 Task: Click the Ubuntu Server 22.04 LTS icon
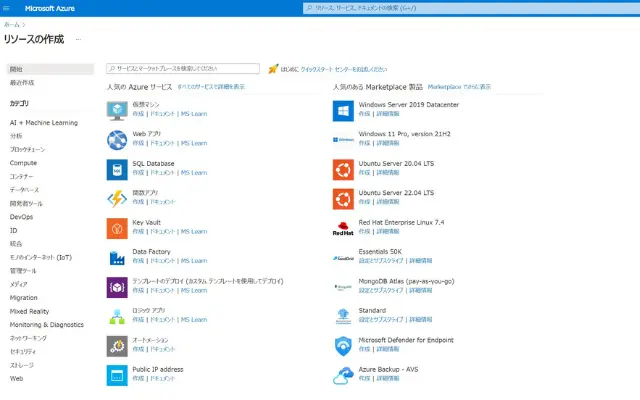click(343, 199)
